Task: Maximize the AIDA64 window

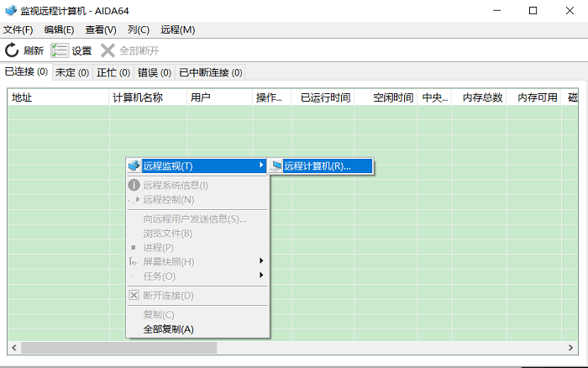Action: [533, 11]
